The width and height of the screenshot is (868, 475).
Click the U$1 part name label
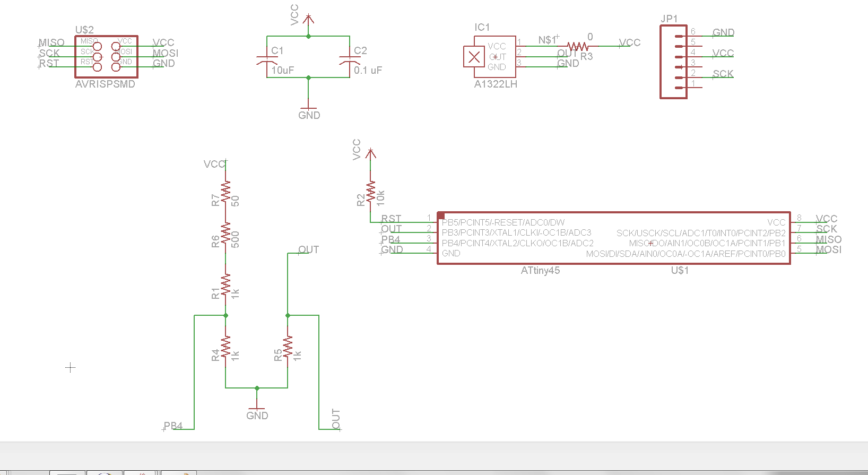click(680, 270)
